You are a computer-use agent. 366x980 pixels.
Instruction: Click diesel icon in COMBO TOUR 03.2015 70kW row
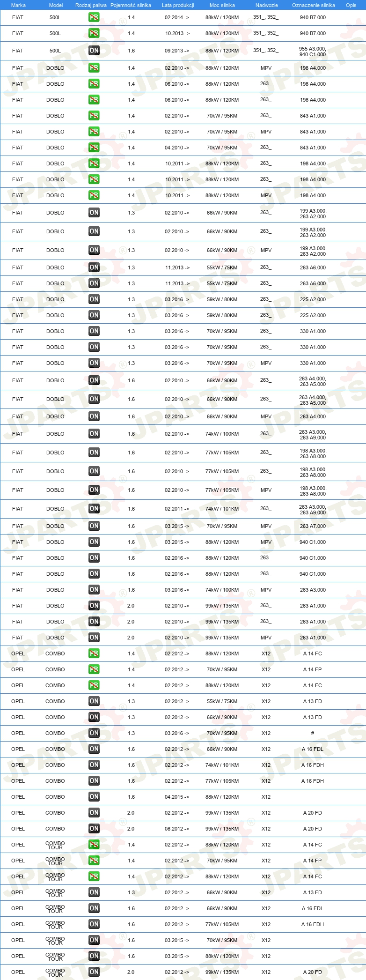click(x=94, y=940)
